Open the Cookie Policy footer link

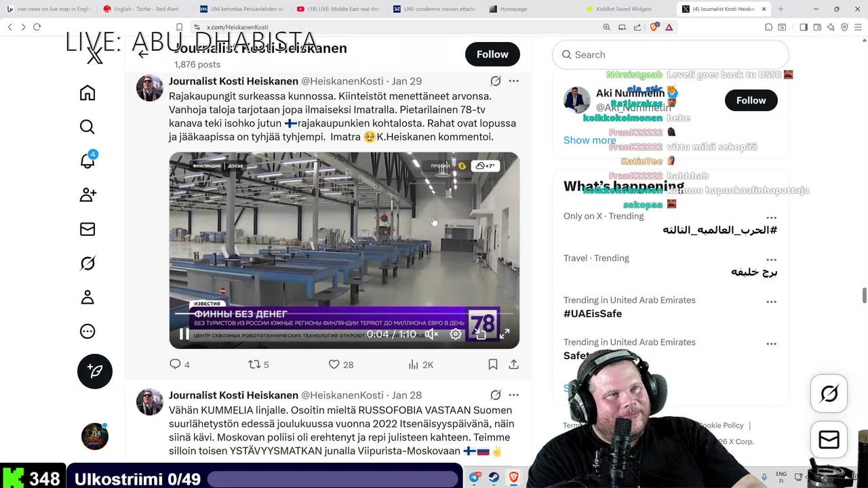coord(720,426)
